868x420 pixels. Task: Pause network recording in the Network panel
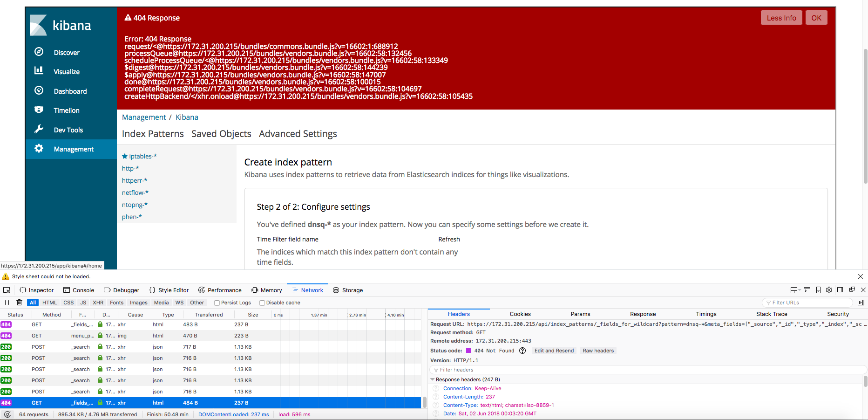tap(7, 303)
